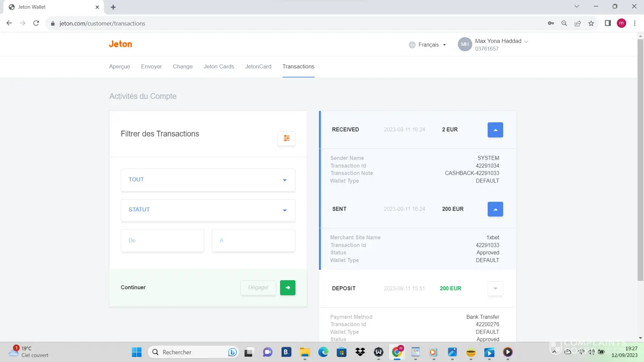Switch to the Jeton Cards tab

[219, 67]
